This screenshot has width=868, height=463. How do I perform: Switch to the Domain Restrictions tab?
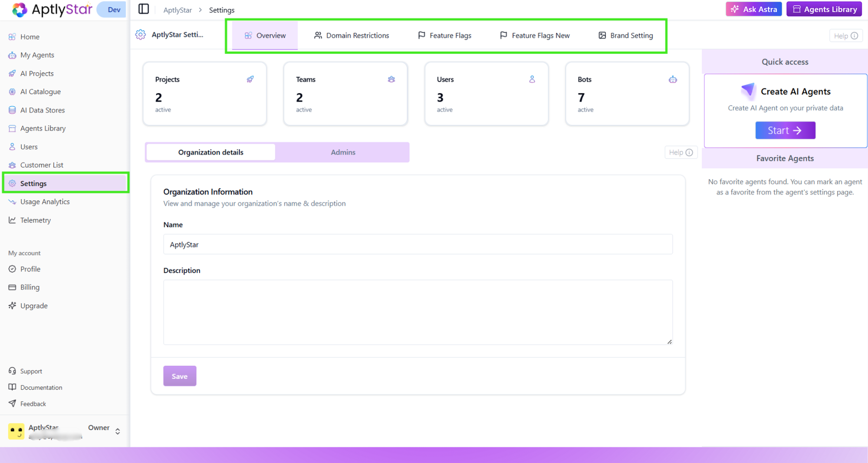pyautogui.click(x=357, y=35)
